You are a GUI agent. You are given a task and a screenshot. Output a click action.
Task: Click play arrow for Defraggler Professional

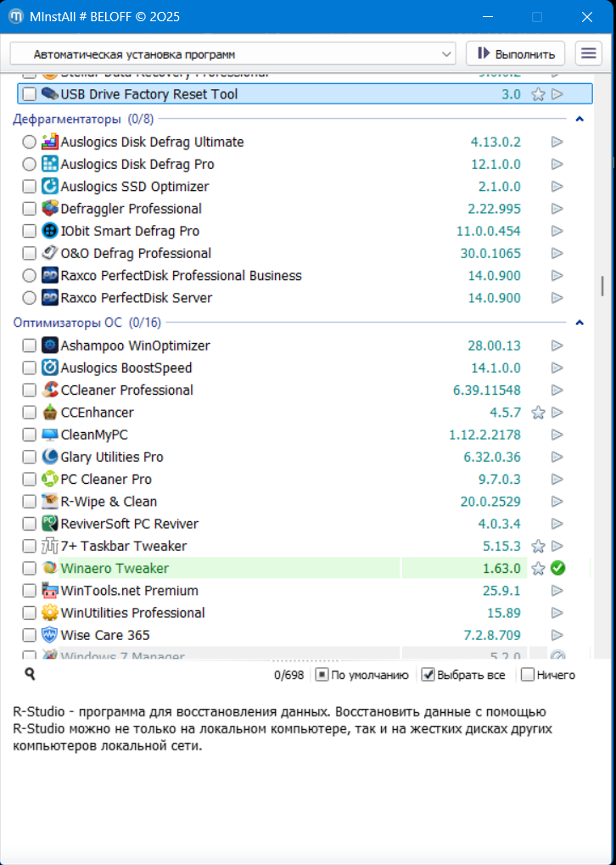[x=557, y=209]
